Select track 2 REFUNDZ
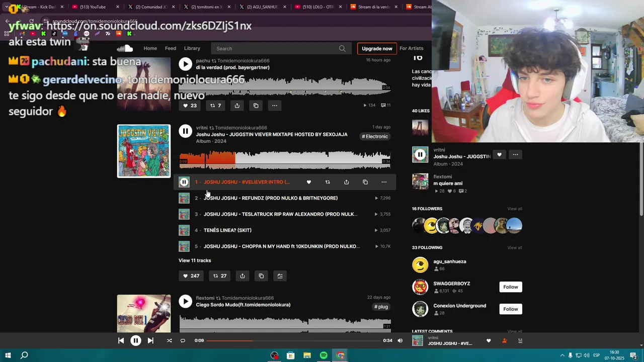The image size is (644, 362). tap(285, 198)
